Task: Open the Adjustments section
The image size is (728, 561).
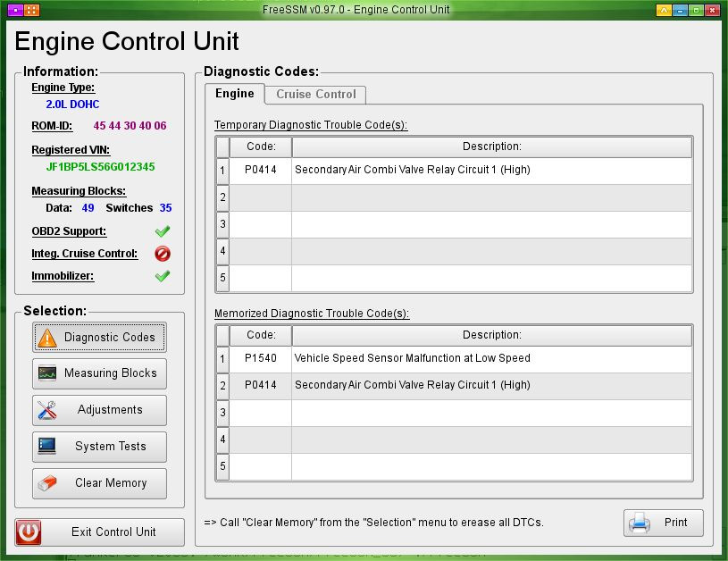Action: click(x=99, y=410)
